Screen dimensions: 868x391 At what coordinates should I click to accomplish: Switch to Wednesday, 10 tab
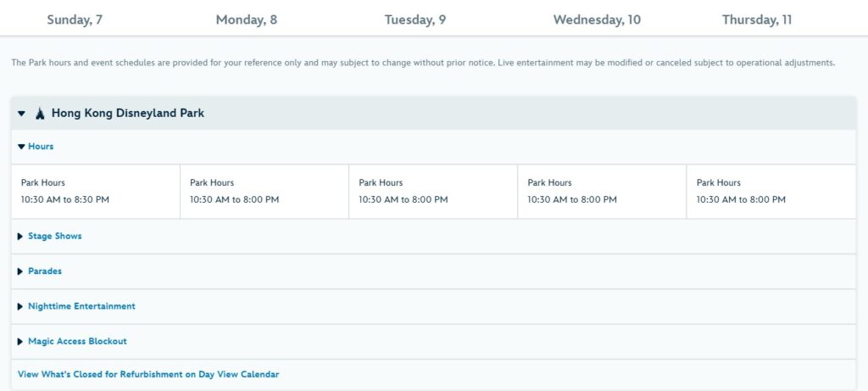(x=597, y=20)
